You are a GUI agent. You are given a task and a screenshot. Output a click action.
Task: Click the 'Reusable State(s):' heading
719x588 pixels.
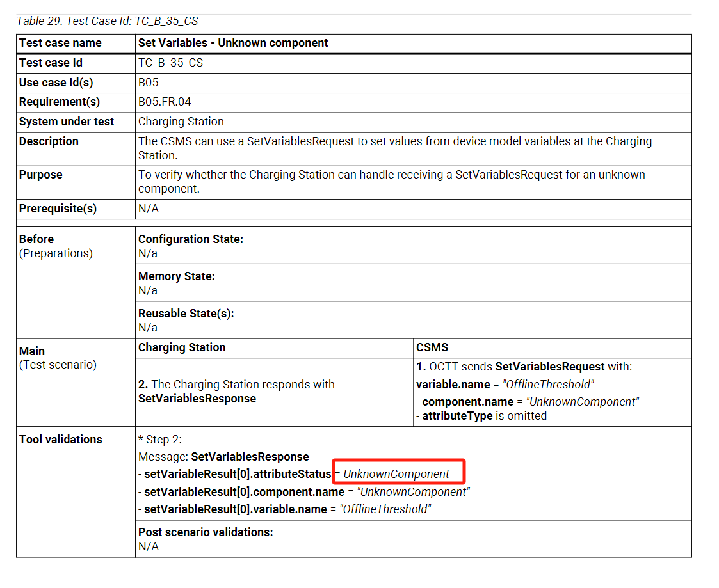[186, 314]
